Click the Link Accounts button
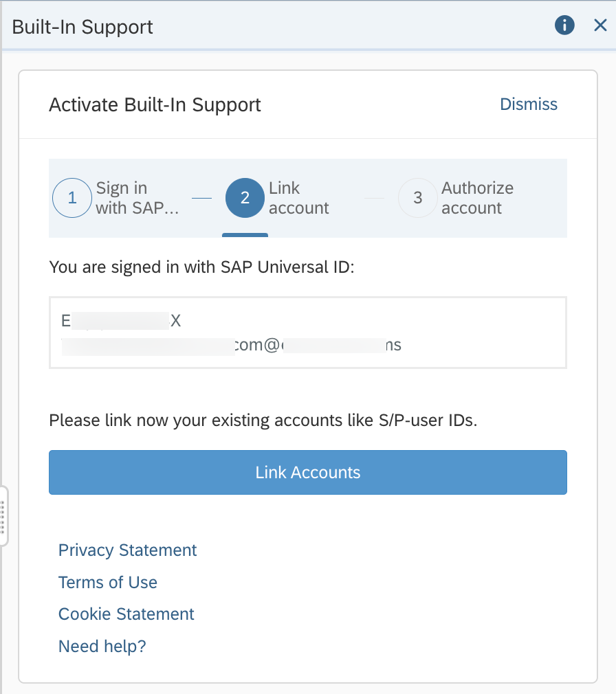Image resolution: width=616 pixels, height=694 pixels. click(308, 472)
